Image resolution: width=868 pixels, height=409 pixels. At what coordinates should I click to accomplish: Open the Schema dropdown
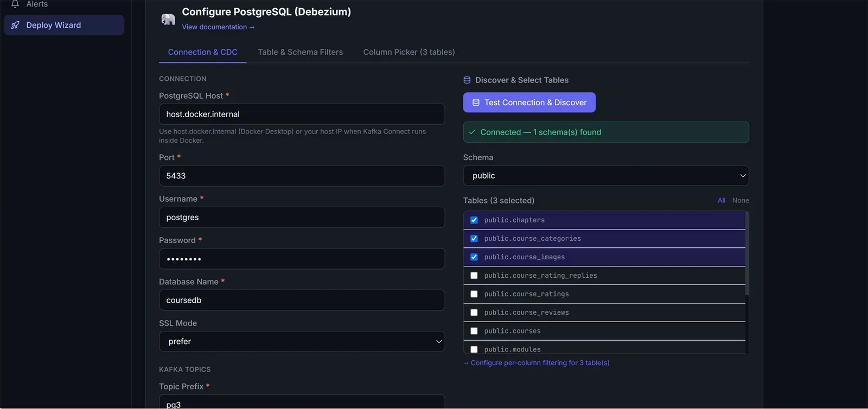tap(606, 176)
